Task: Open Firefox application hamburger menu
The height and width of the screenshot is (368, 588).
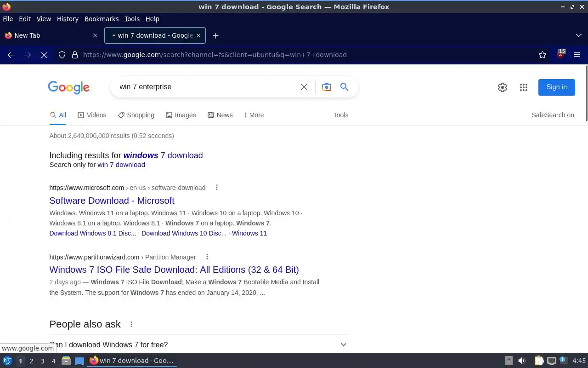Action: coord(577,55)
